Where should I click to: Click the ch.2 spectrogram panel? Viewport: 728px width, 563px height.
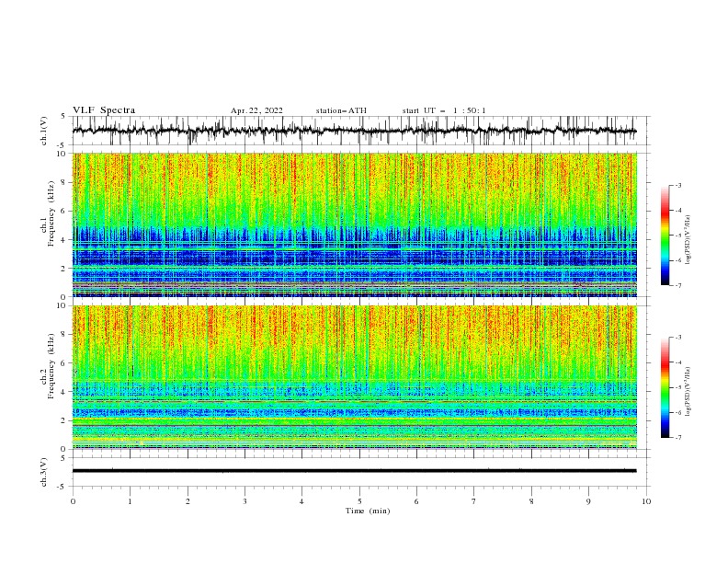tap(354, 377)
